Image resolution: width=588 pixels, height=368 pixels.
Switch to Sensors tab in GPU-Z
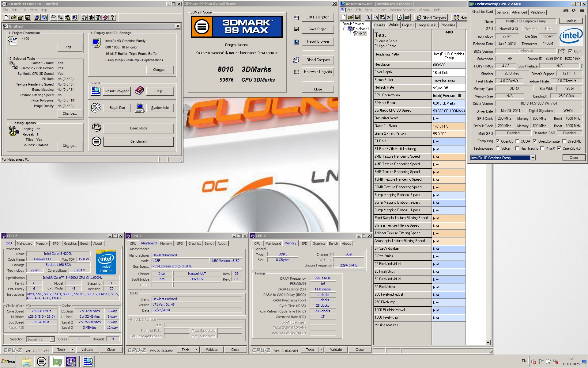point(502,12)
